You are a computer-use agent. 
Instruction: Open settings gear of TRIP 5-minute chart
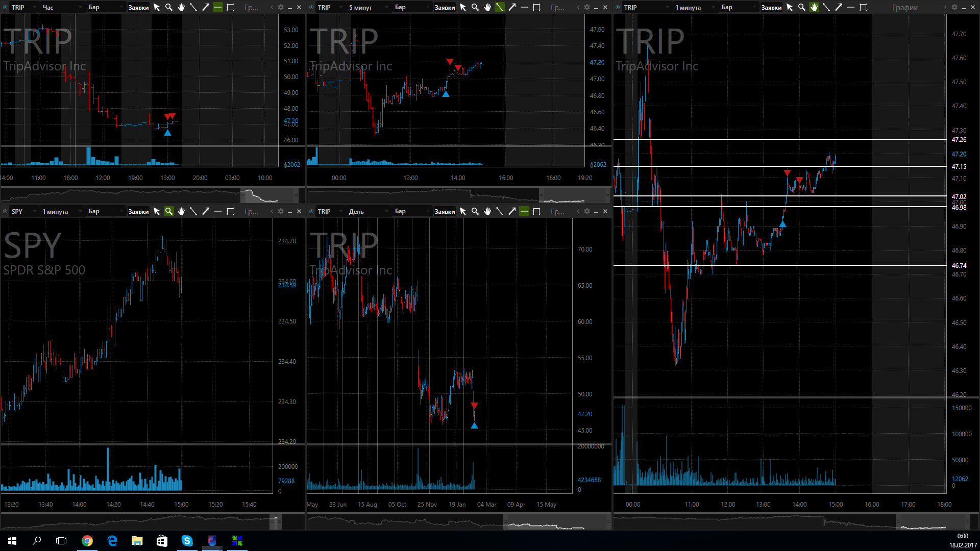[587, 7]
